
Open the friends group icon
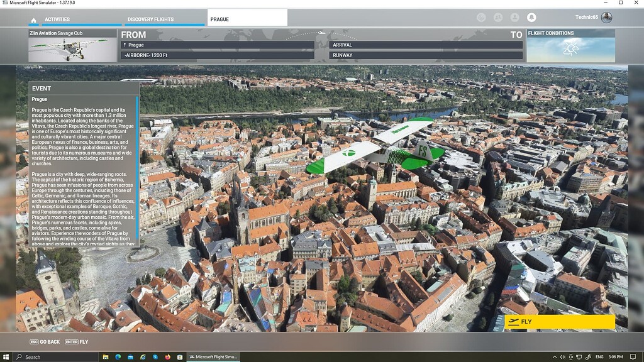point(498,17)
